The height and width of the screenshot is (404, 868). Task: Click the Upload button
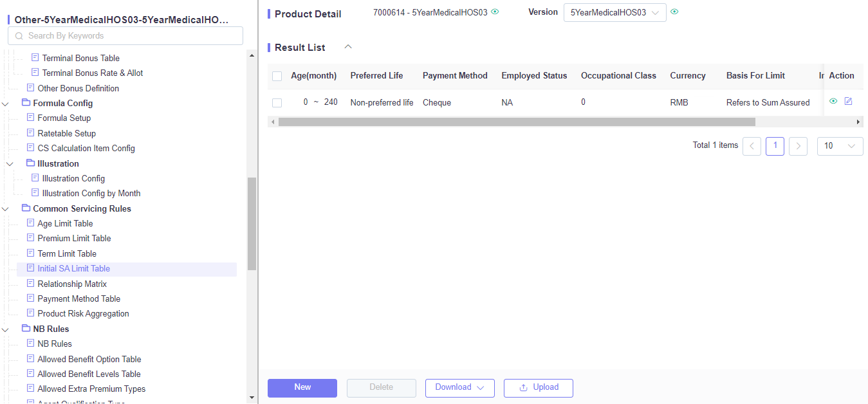tap(539, 388)
